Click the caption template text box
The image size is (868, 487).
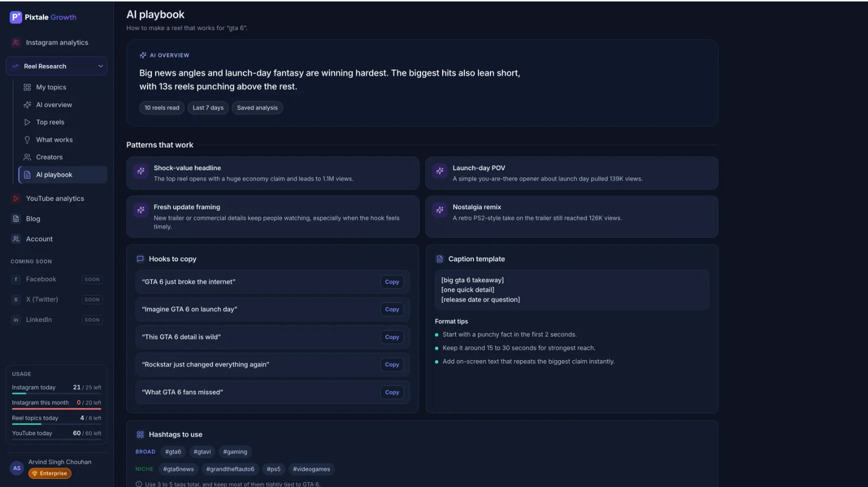coord(572,290)
